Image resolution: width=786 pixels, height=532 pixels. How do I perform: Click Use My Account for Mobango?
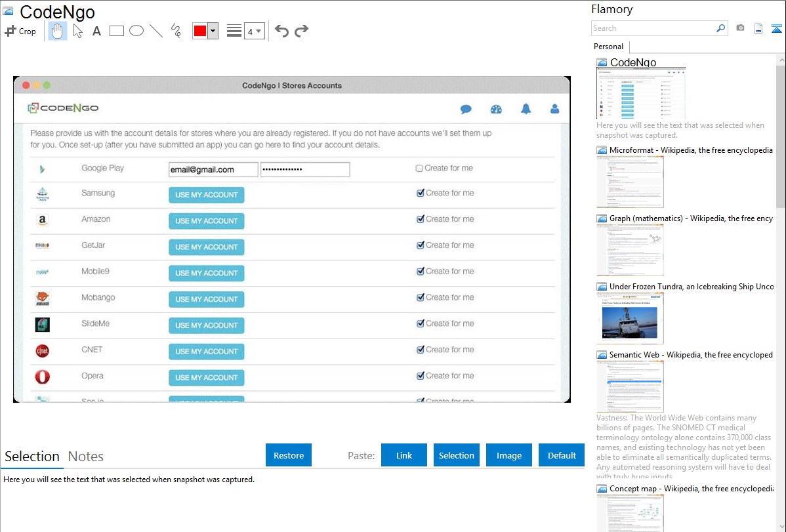(207, 299)
